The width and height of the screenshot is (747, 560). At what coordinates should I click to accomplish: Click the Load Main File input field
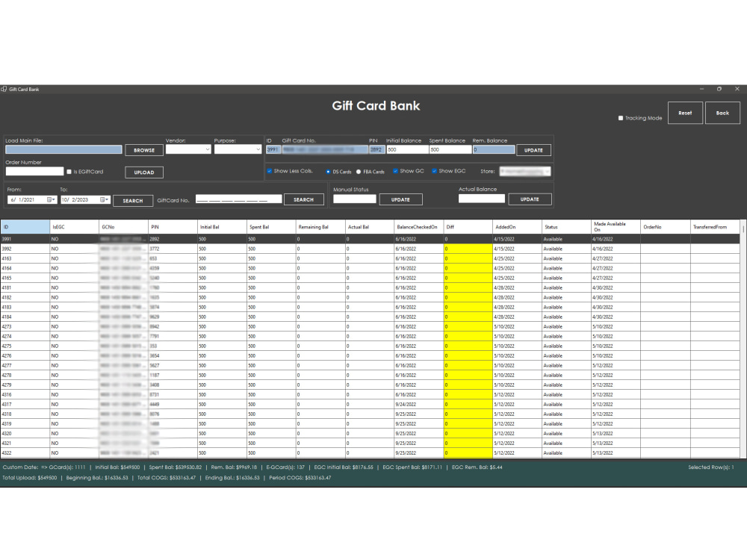click(x=63, y=149)
